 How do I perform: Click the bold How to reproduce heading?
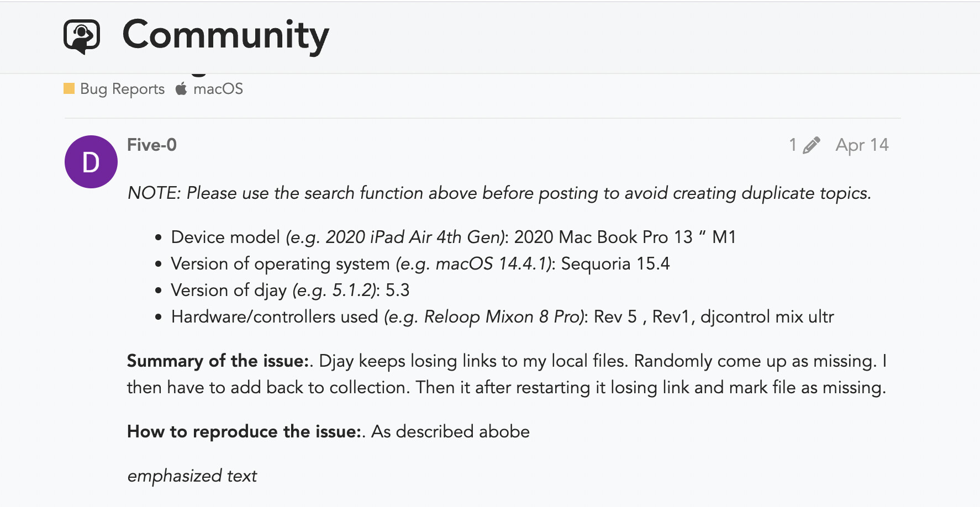244,431
